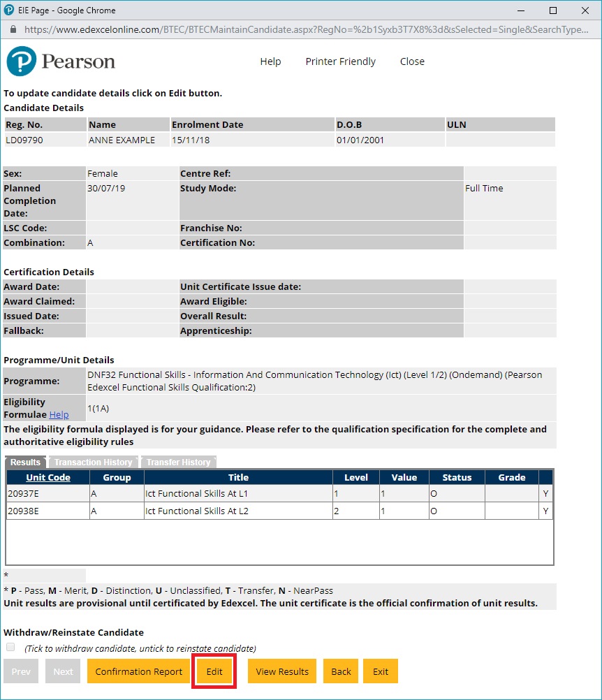Open the Confirmation Report
Screen dimensions: 602x700
tap(138, 671)
